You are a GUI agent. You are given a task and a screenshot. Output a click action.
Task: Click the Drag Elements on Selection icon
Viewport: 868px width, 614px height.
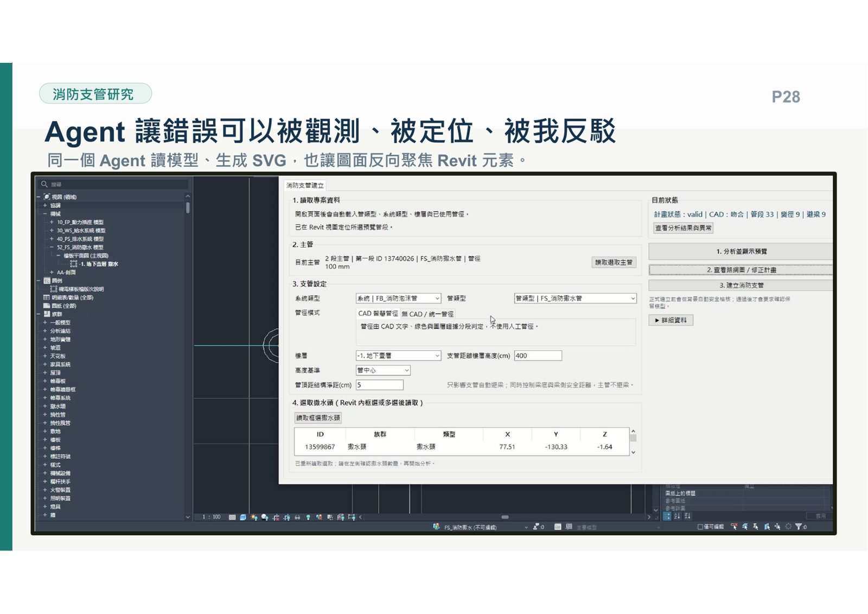click(777, 527)
